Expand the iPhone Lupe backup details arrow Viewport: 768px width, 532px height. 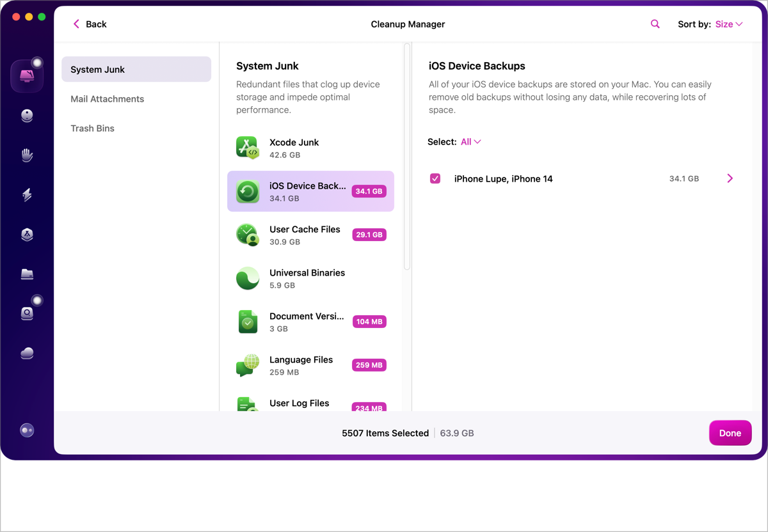[730, 179]
